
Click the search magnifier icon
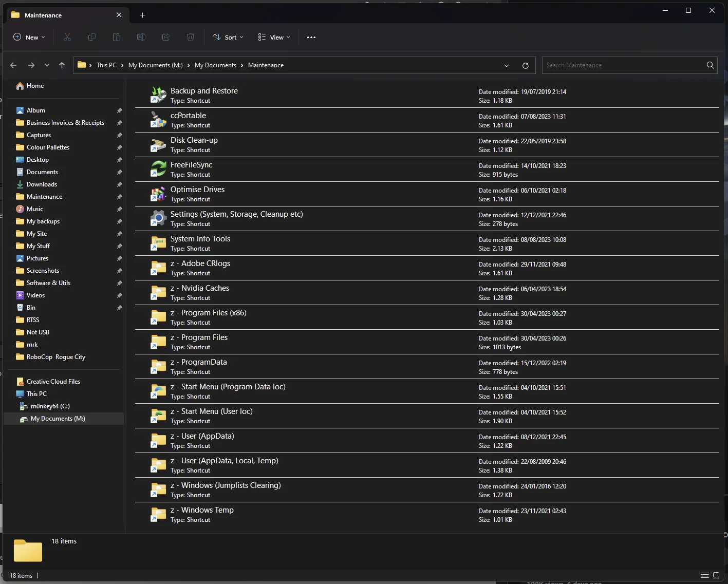[710, 65]
